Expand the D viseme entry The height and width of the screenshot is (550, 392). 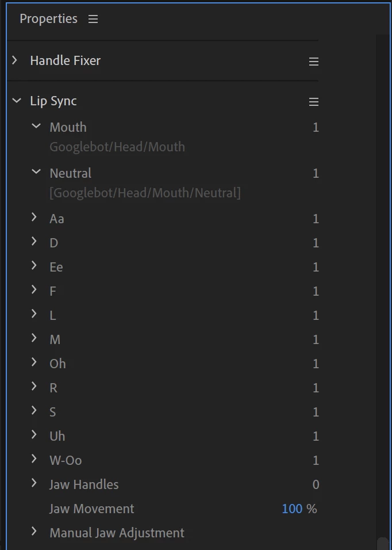pos(34,242)
